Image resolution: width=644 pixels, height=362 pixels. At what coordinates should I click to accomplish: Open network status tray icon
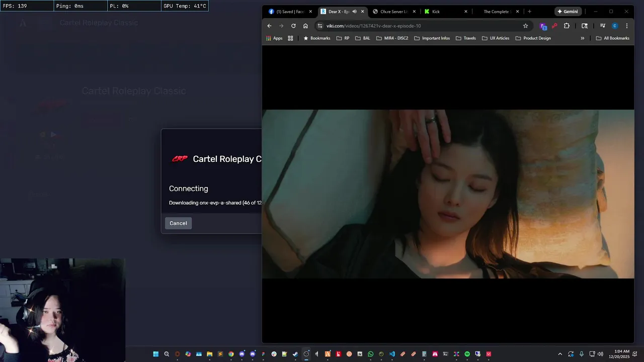pyautogui.click(x=593, y=354)
